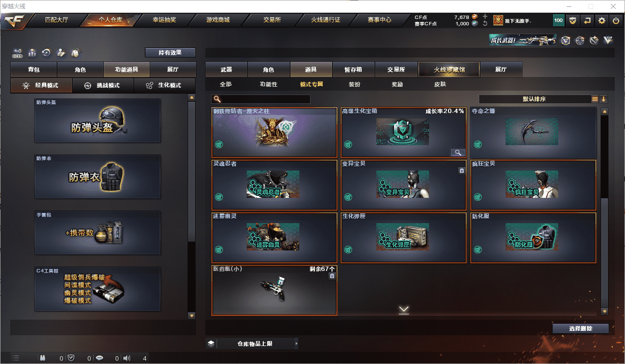Click the 持有效果 button
Image resolution: width=625 pixels, height=364 pixels.
tap(170, 52)
